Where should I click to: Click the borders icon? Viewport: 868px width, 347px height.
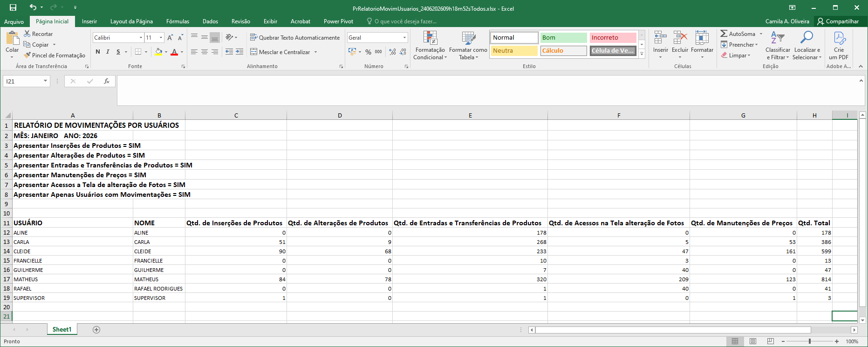(x=138, y=52)
